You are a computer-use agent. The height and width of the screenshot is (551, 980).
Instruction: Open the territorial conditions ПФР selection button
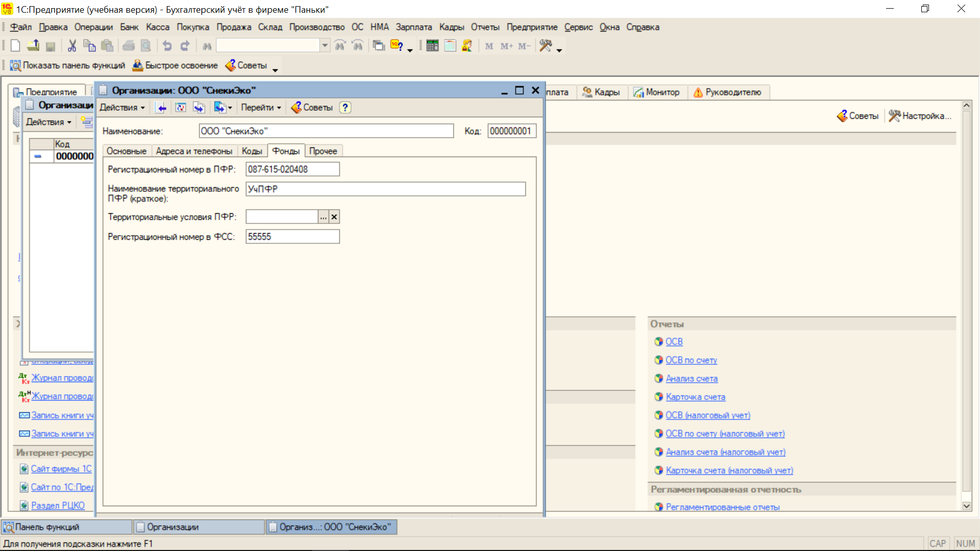point(324,217)
